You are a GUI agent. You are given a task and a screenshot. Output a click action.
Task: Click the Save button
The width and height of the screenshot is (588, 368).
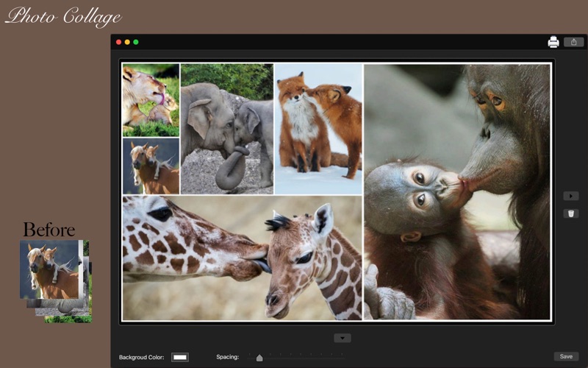[566, 356]
